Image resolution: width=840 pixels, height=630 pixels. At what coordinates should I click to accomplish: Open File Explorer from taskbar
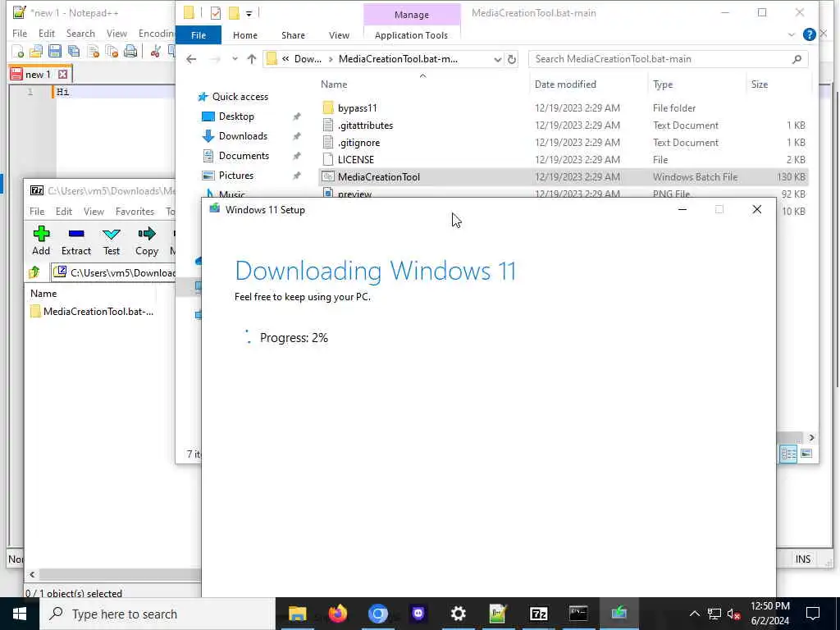297,614
